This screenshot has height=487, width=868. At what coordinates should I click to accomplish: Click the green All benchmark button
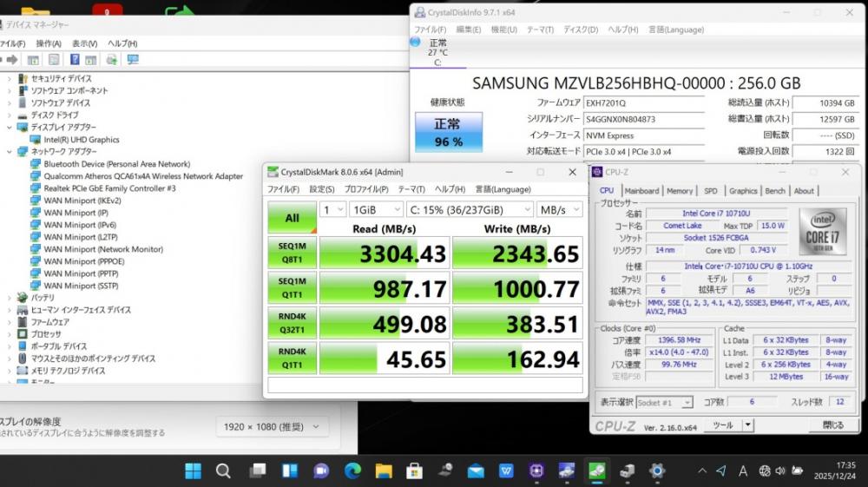pyautogui.click(x=292, y=218)
